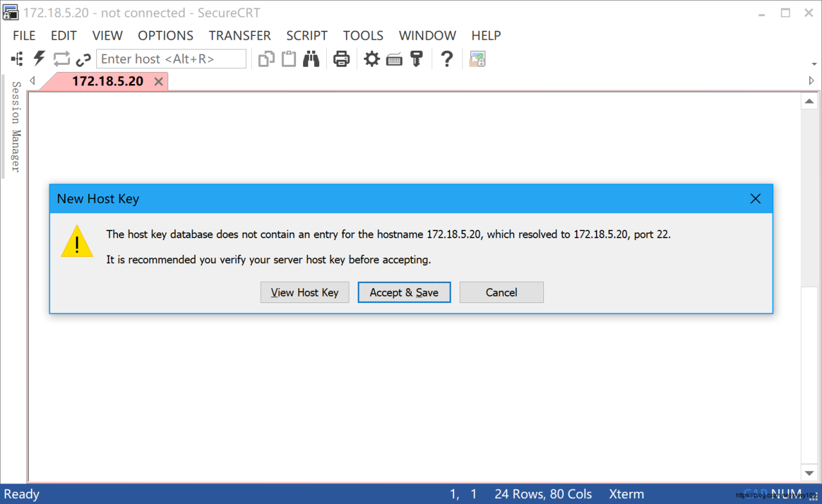Click the Reconnect arrows icon
This screenshot has width=822, height=504.
(x=61, y=58)
